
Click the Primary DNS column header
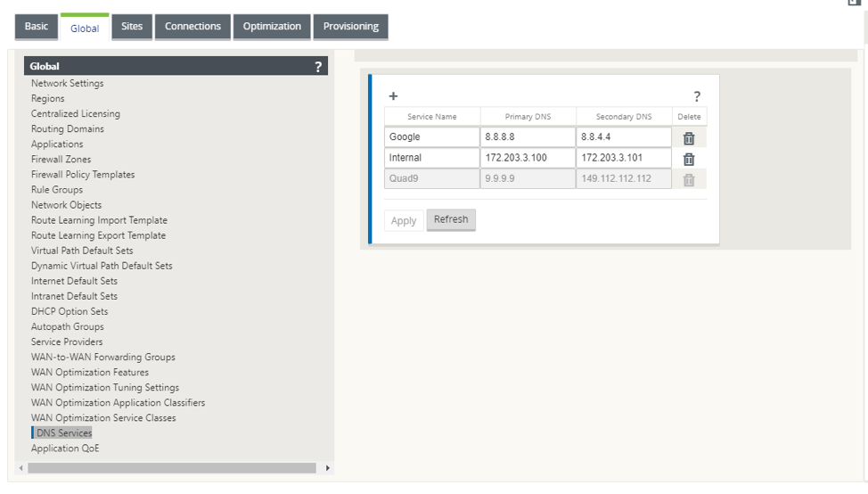click(x=528, y=117)
